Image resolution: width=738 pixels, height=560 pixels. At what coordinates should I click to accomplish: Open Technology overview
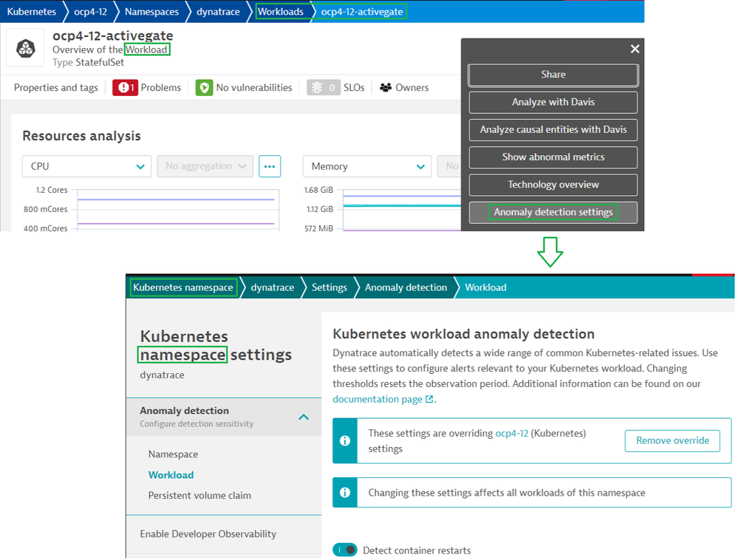(553, 185)
